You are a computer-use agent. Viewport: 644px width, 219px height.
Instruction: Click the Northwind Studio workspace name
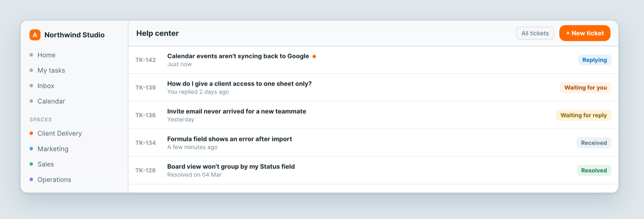[x=74, y=35]
